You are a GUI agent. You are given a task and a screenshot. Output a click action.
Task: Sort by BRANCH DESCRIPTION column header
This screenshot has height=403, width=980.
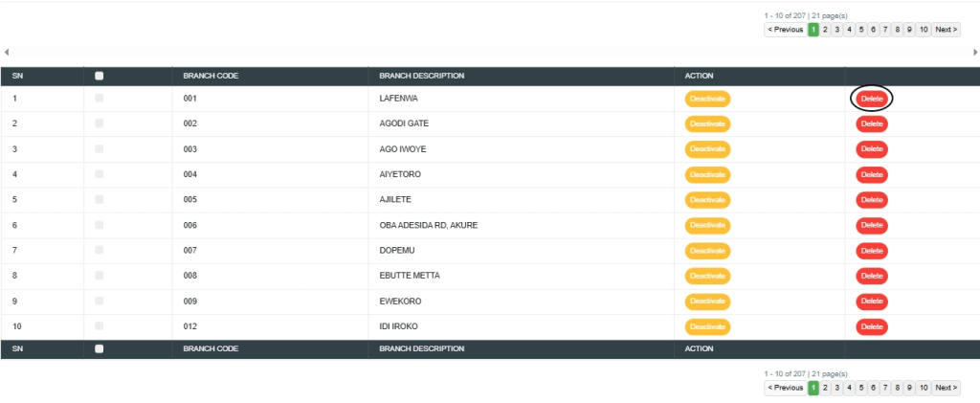(x=422, y=76)
